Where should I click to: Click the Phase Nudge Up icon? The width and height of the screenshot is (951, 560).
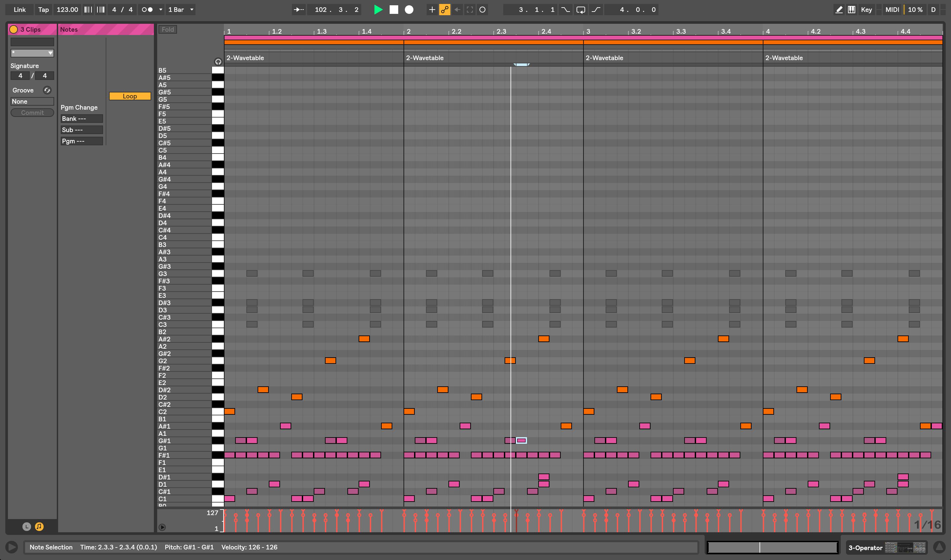101,10
